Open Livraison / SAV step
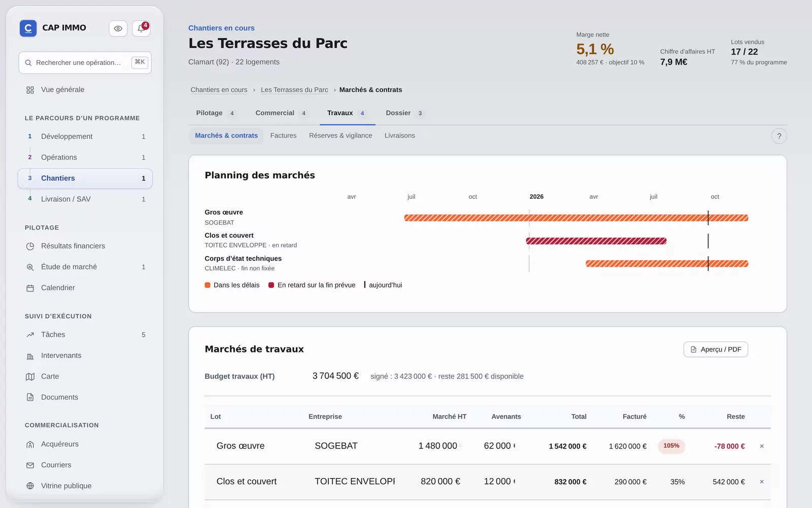 85,199
